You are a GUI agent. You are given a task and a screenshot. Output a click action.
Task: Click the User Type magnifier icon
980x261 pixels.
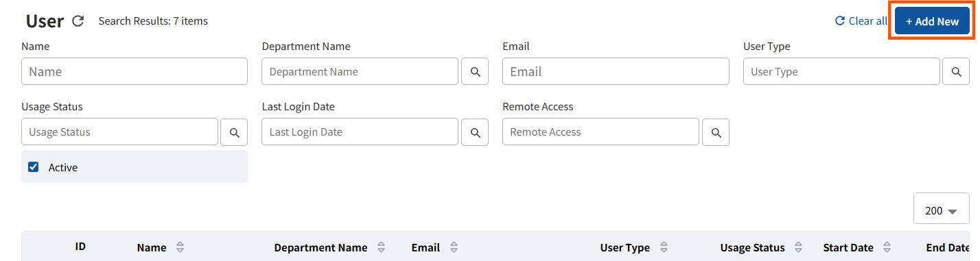(x=956, y=71)
